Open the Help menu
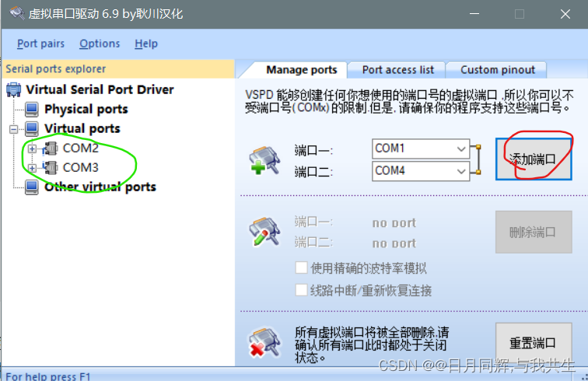Viewport: 588px width, 381px height. [x=146, y=44]
